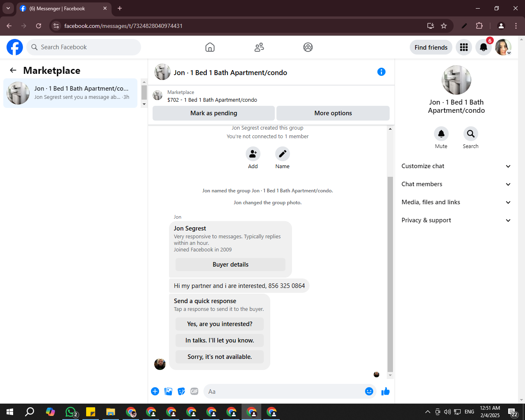Open a new browser tab
This screenshot has width=525, height=420.
[x=120, y=8]
